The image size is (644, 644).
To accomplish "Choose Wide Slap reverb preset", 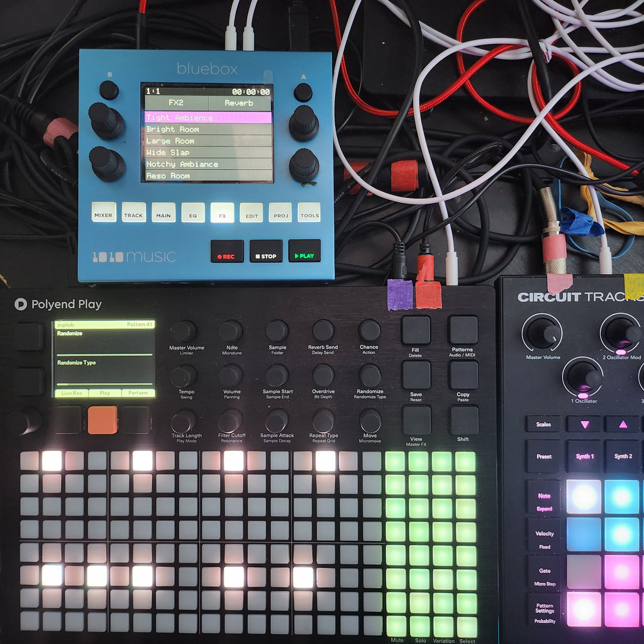I will pos(208,152).
